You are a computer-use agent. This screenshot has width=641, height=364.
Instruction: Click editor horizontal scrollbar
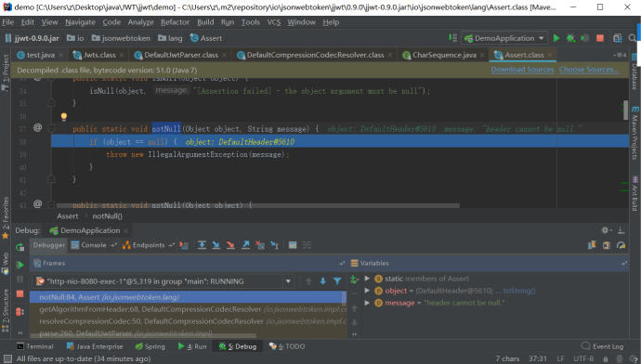[258, 205]
